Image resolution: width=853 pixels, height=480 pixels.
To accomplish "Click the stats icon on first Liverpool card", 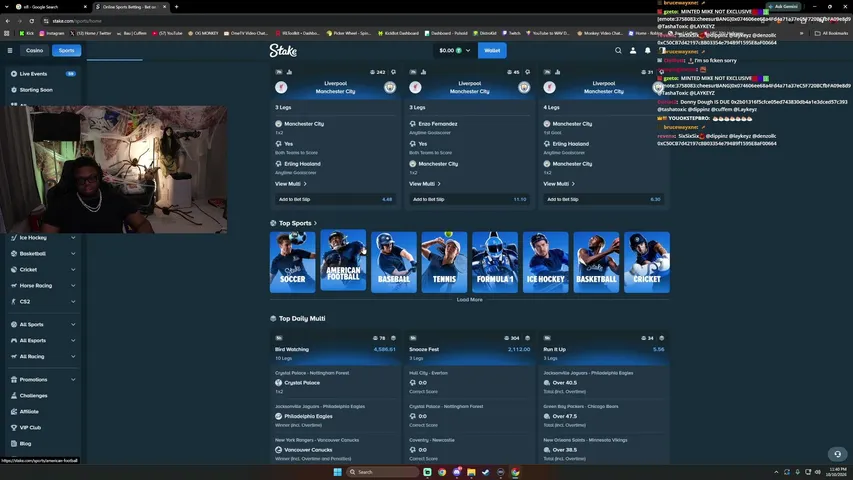I will tap(289, 72).
